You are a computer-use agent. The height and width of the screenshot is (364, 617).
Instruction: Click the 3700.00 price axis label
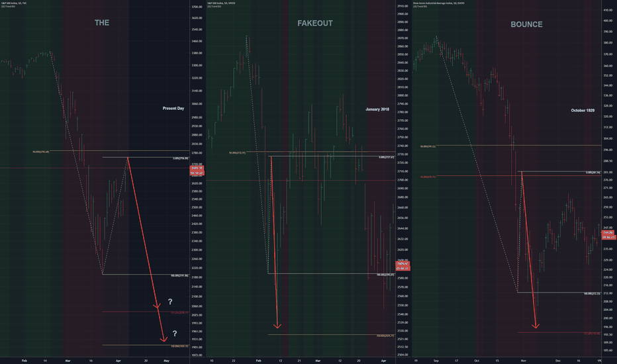[x=197, y=7]
